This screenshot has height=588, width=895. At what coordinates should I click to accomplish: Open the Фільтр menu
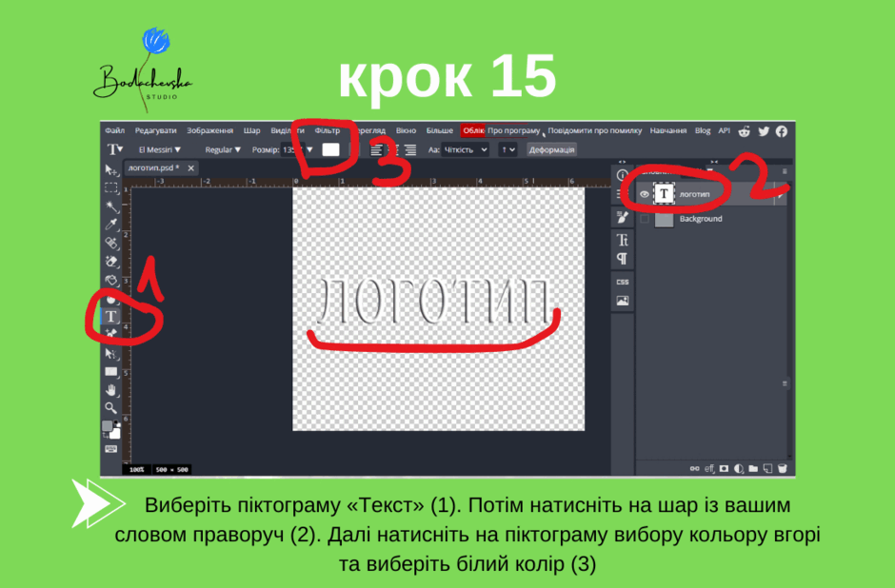pyautogui.click(x=328, y=130)
